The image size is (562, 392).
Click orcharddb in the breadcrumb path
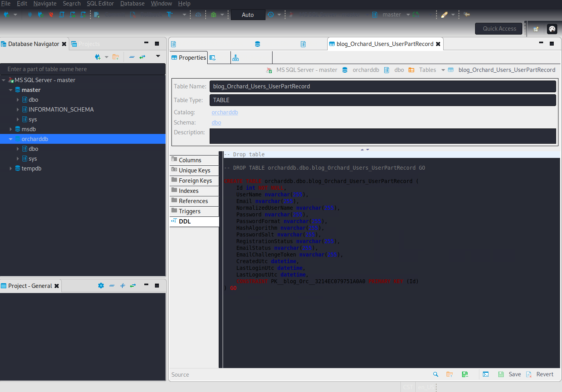[366, 70]
